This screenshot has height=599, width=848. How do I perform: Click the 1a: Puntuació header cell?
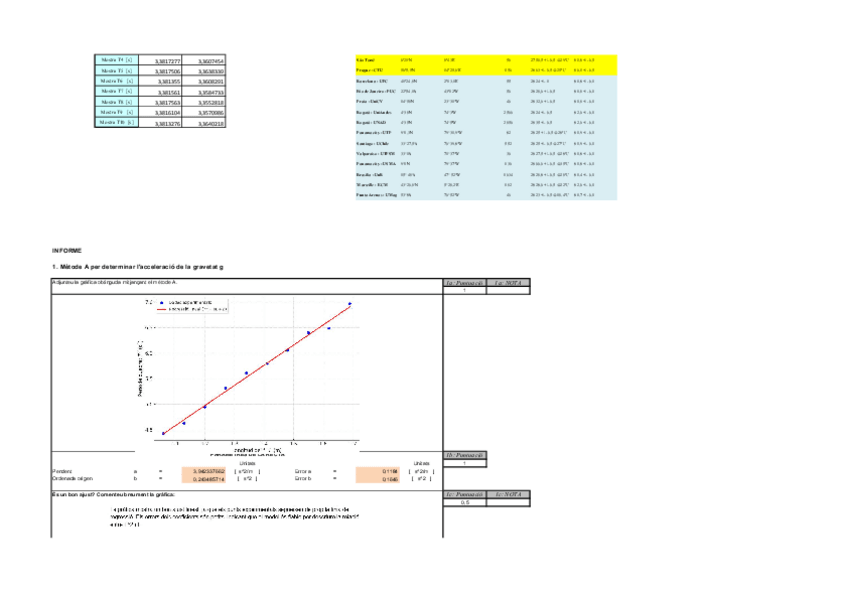pyautogui.click(x=465, y=283)
